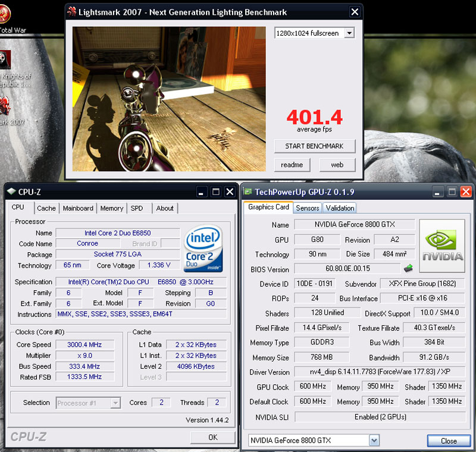This screenshot has height=452, width=476.
Task: Click the Intel Core 2 Duo logo
Action: click(x=203, y=249)
